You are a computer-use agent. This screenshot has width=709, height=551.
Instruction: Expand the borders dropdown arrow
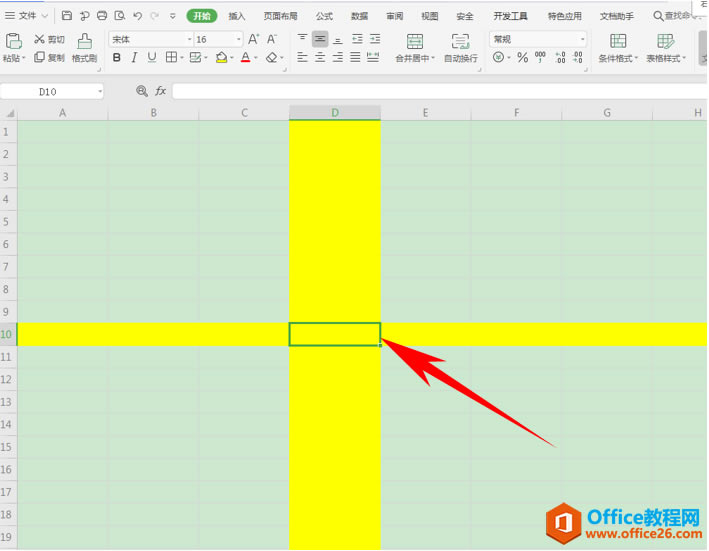click(x=182, y=58)
